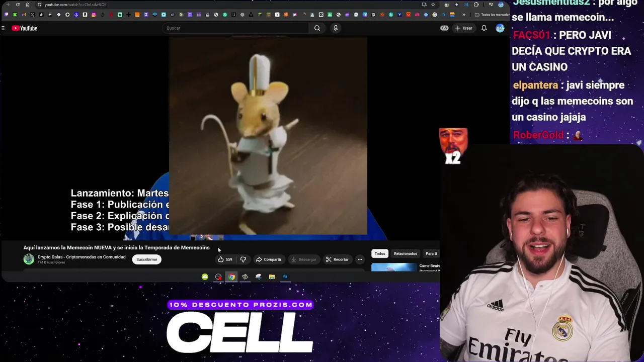The width and height of the screenshot is (644, 362).
Task: Subscribe with the Suscribirme button
Action: (147, 259)
